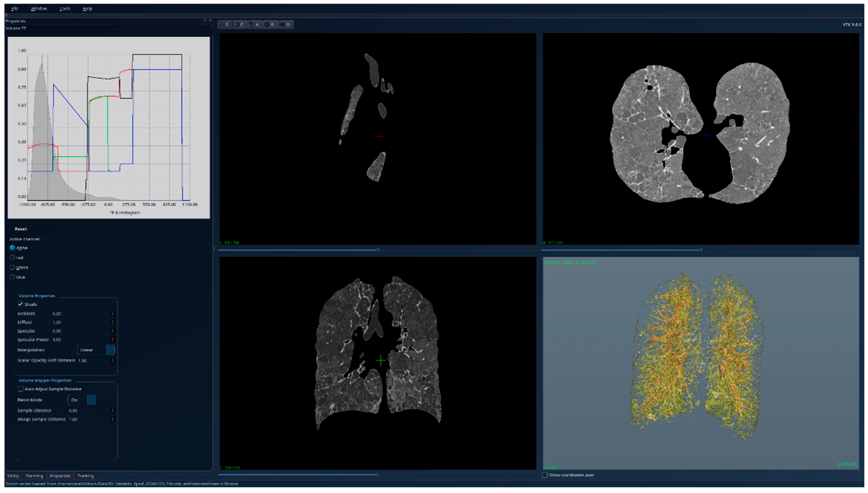The height and width of the screenshot is (493, 868).
Task: Click Ambient value spinner arrows
Action: (x=112, y=314)
